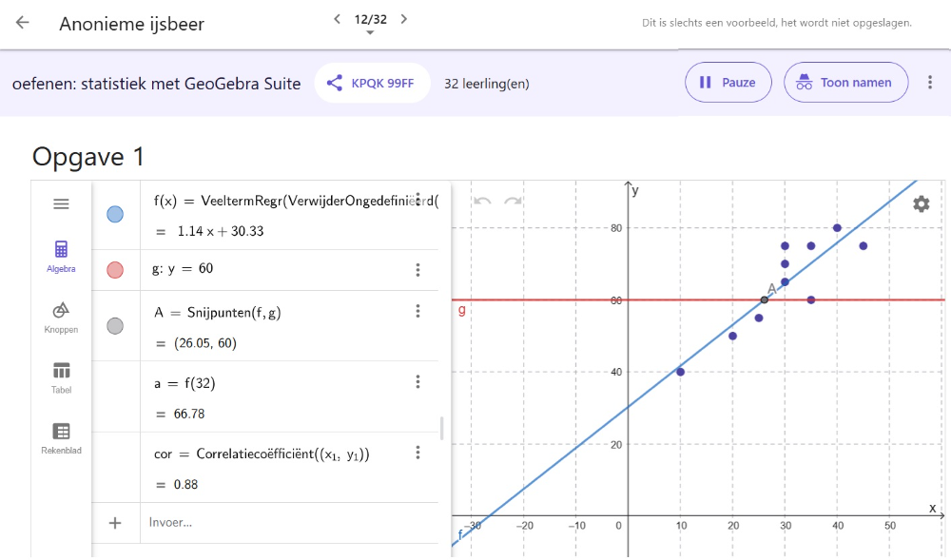Screen dimensions: 951x560
Task: Go to previous student response
Action: (337, 19)
